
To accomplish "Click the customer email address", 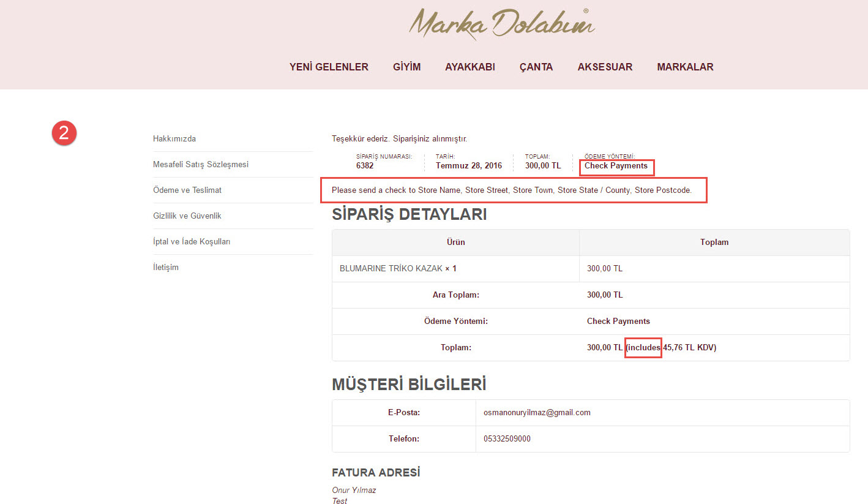I will coord(537,413).
